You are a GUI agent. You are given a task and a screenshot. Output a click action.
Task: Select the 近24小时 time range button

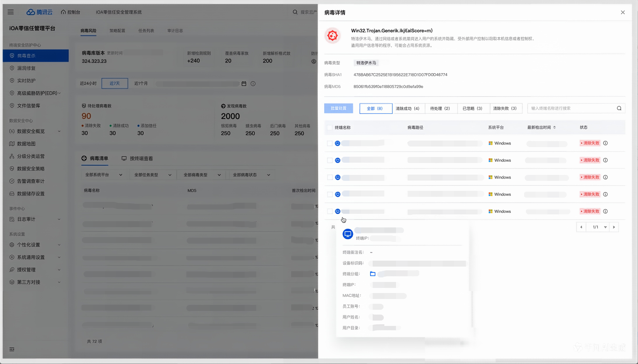(88, 83)
